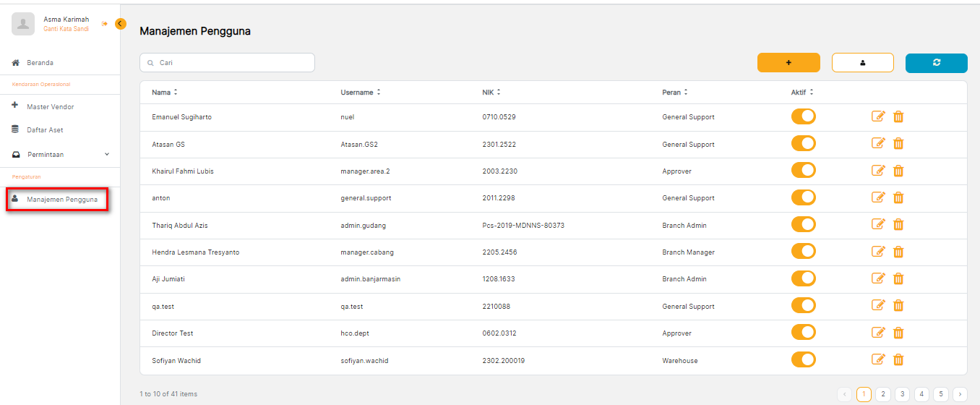The image size is (980, 405).
Task: Sort the table by Peran column
Action: click(x=675, y=93)
